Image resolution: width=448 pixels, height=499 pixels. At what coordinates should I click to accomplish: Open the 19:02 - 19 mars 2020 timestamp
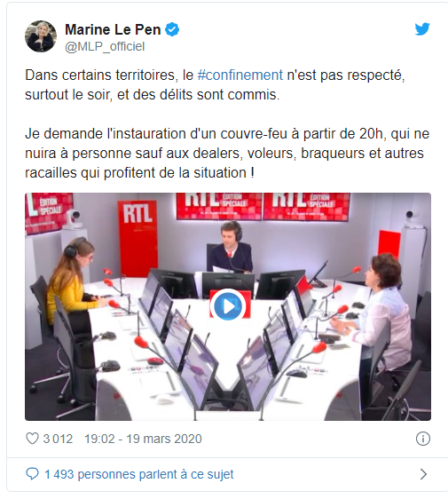point(143,439)
